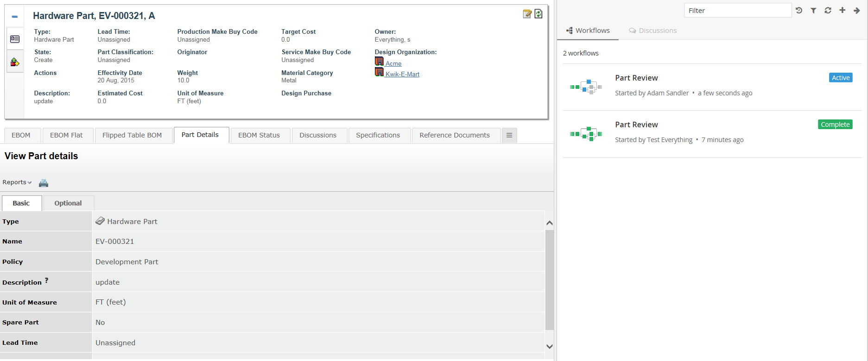Open the Acme design organization link
This screenshot has height=361, width=868.
click(393, 63)
